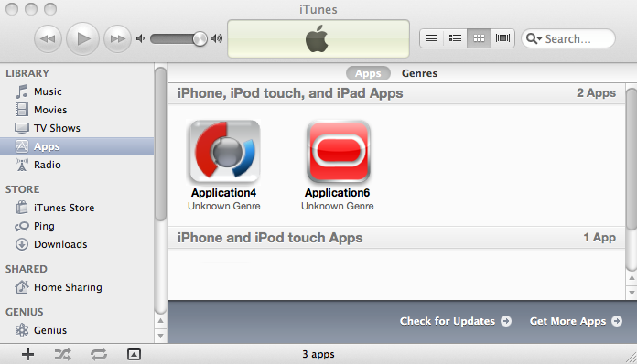Click the iPhone and iPod touch Apps header
The image size is (637, 364).
[270, 238]
